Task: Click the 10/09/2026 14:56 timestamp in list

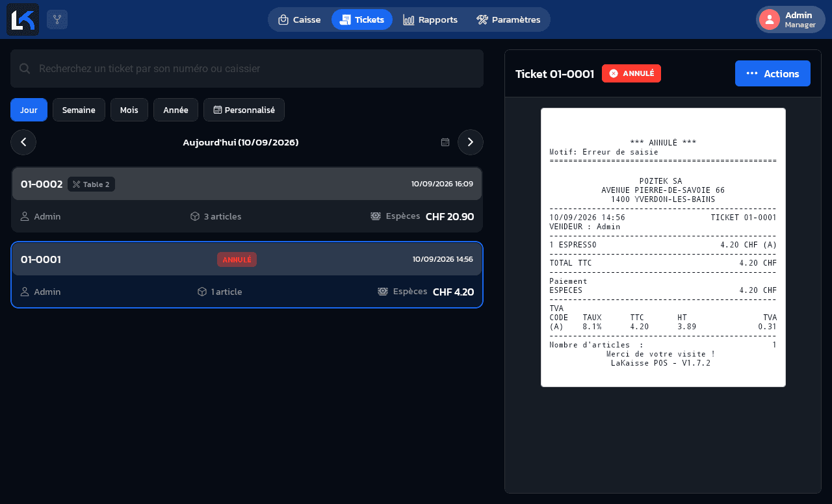Action: click(x=443, y=259)
